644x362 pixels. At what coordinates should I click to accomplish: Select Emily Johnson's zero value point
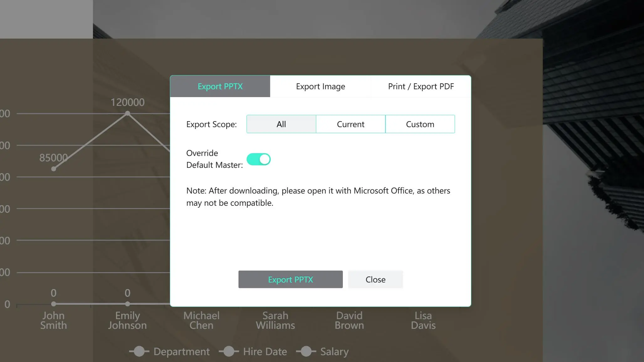pyautogui.click(x=128, y=304)
